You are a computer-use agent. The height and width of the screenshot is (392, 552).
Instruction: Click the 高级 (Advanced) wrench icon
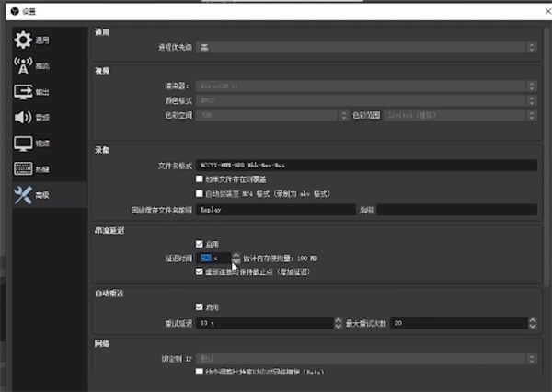23,194
